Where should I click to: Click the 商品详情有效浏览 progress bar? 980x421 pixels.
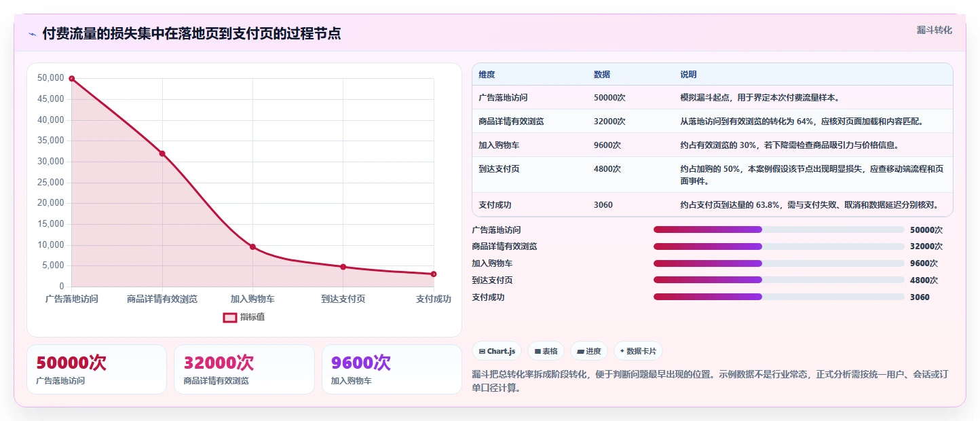tap(779, 246)
